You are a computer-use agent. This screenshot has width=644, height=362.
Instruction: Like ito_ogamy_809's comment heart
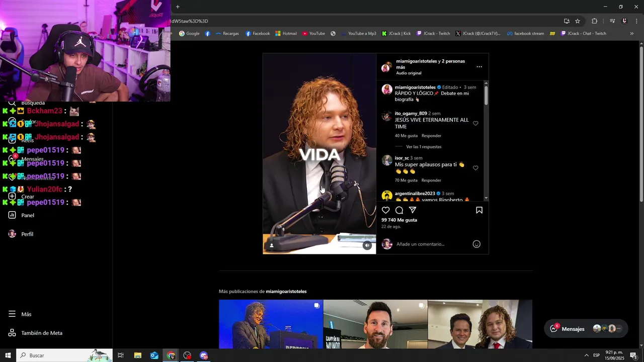point(475,123)
